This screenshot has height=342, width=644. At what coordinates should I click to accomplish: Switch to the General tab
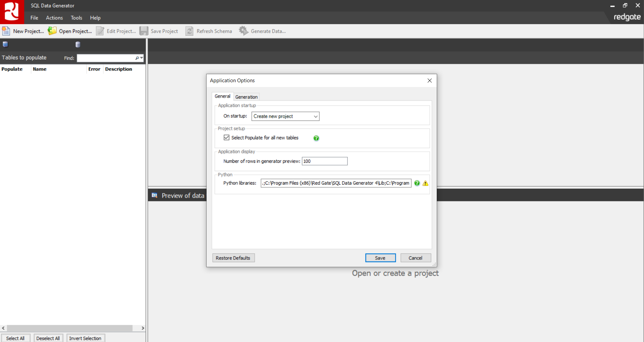[222, 96]
